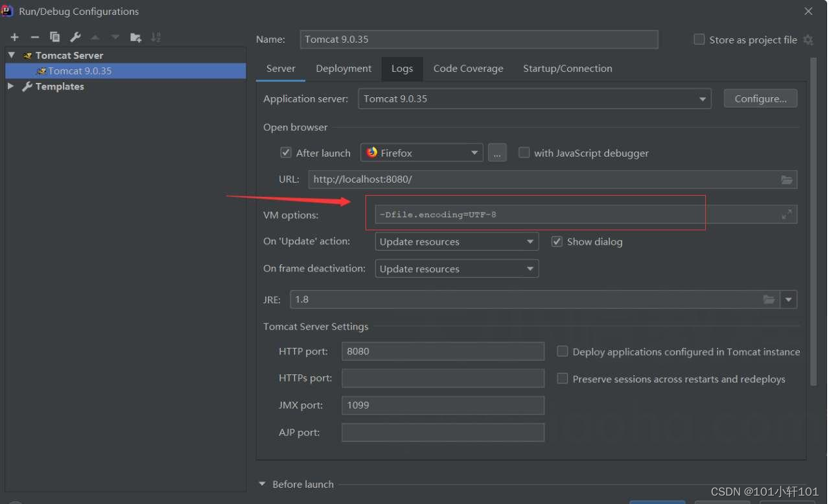Click the Configure... button
This screenshot has height=504, width=829.
761,99
